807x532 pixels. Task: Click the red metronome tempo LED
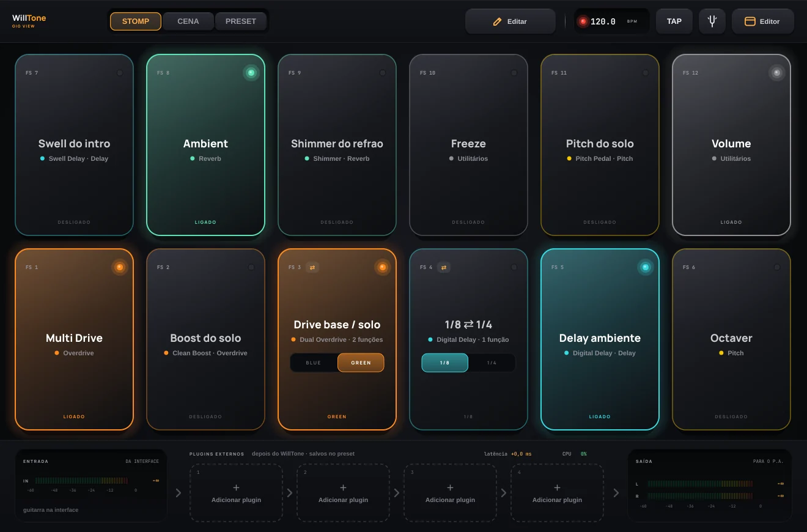[x=583, y=21]
